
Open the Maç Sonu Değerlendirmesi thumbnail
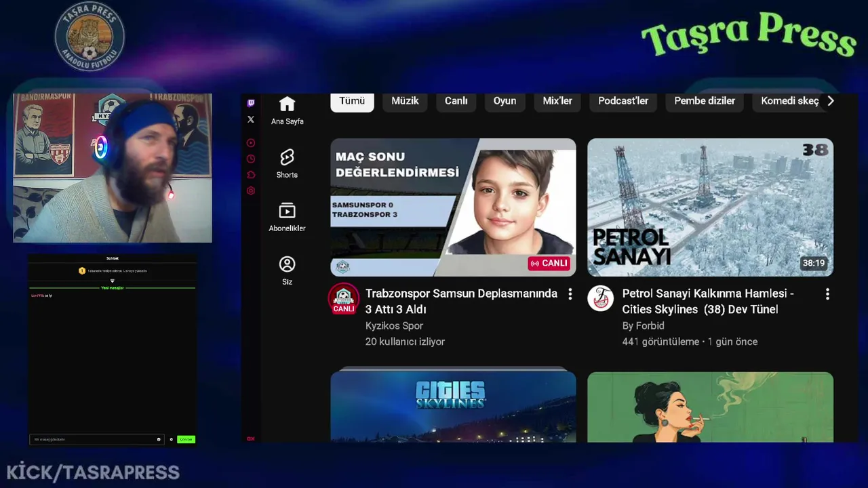[453, 207]
